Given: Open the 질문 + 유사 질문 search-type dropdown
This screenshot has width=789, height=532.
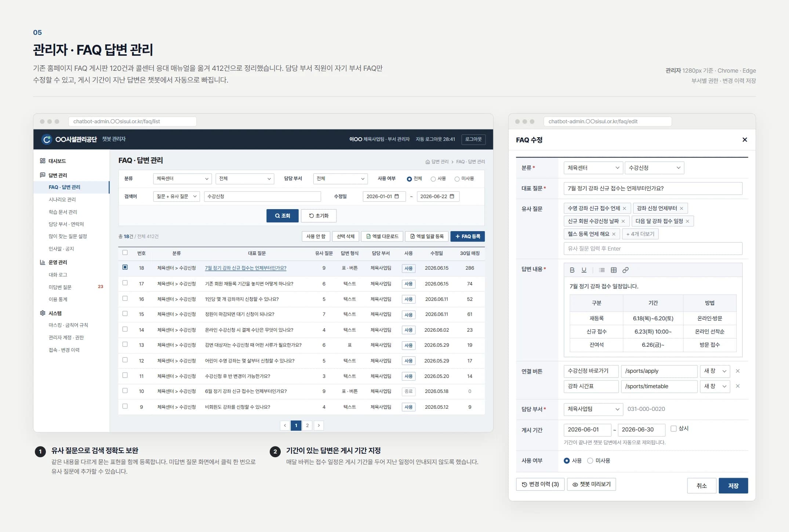Looking at the screenshot, I should [177, 196].
